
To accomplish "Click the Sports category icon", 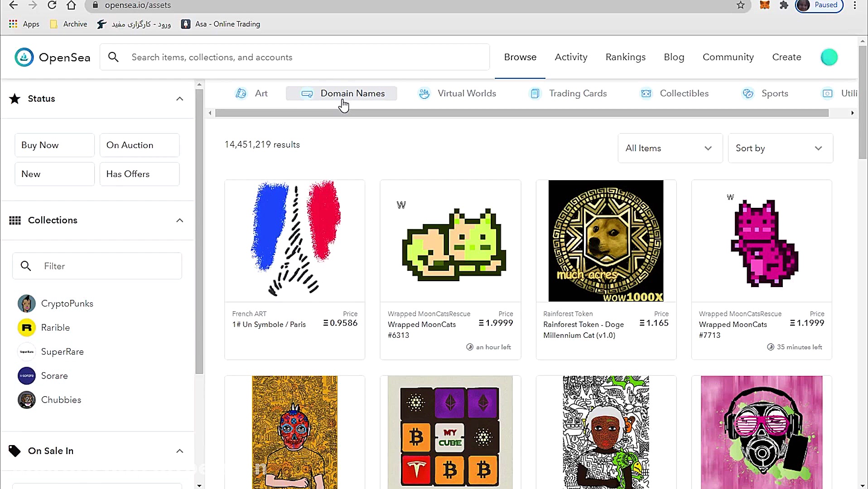I will point(748,93).
